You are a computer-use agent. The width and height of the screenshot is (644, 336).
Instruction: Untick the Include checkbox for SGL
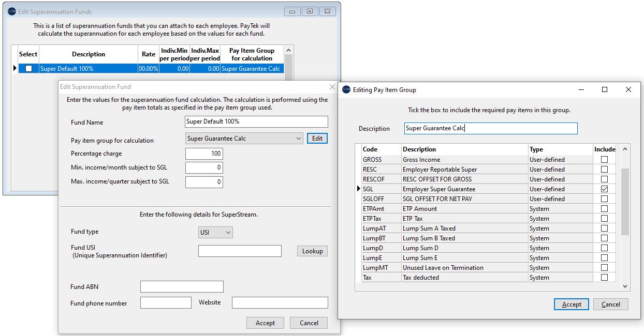[604, 189]
